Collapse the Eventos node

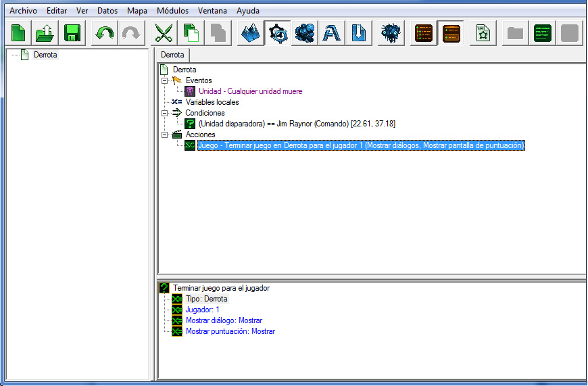(165, 80)
